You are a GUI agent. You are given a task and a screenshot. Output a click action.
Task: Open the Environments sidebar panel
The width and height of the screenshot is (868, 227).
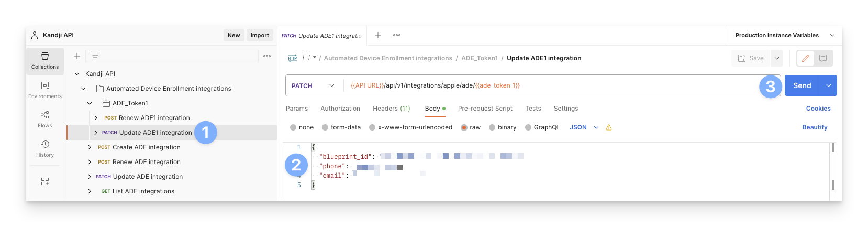coord(45,90)
